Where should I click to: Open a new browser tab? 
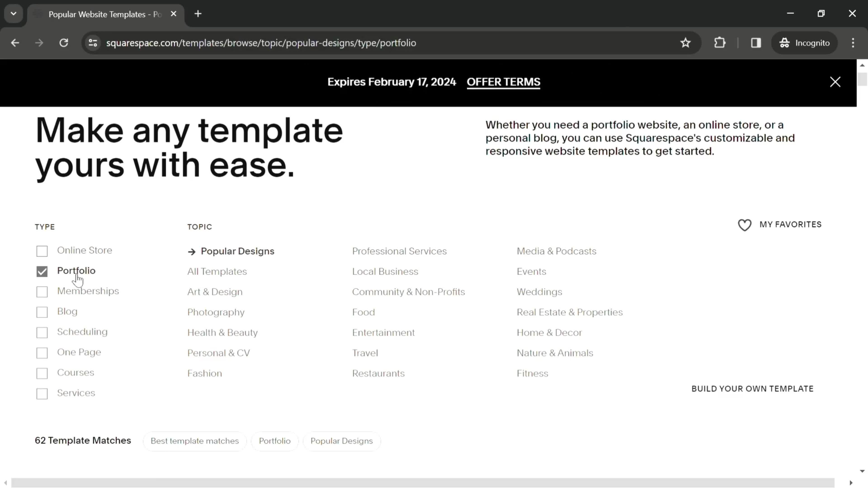(198, 14)
